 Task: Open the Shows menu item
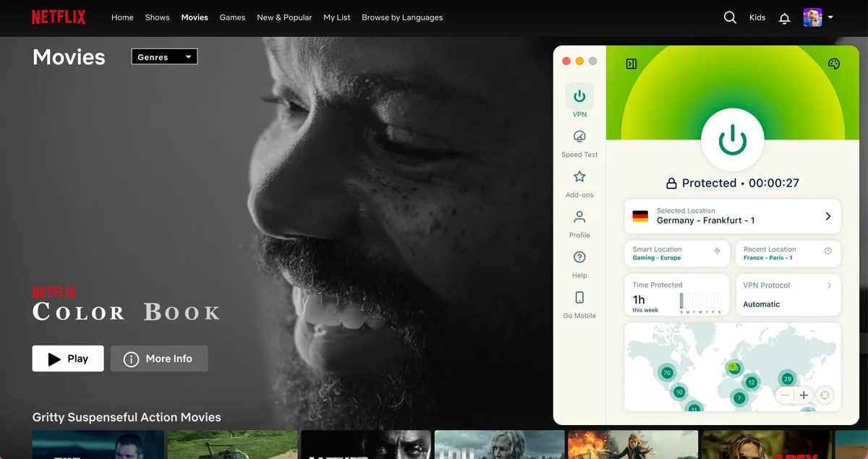point(157,17)
